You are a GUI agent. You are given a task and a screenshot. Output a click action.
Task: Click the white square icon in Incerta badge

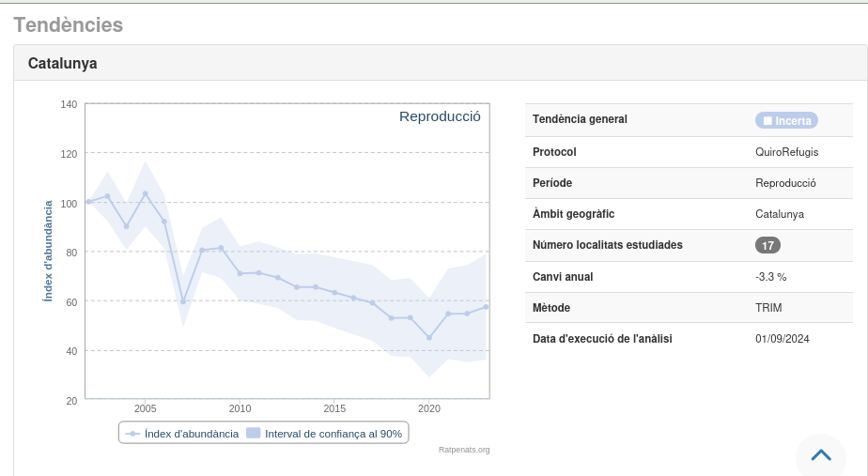coord(767,120)
